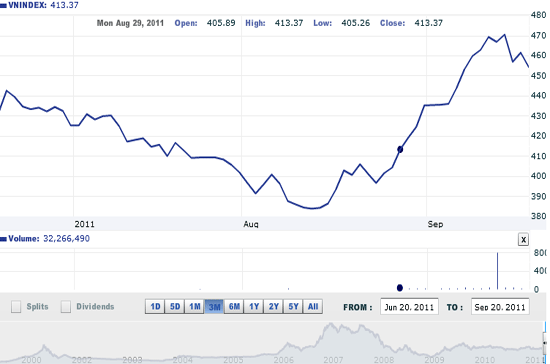Screen dimensions: 550x364
Task: Click the date Mon Aug 29, 2011
Action: coord(130,23)
